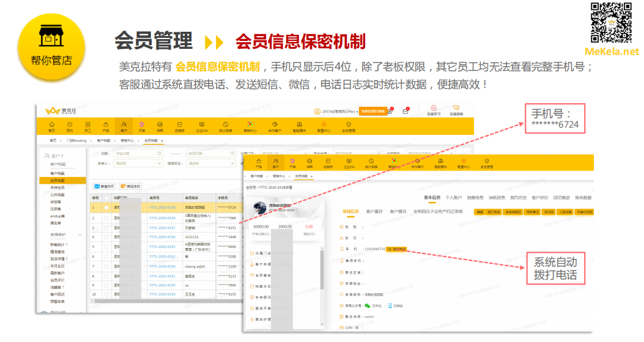Select 公共档案 in left sidebar
Image resolution: width=644 pixels, height=342 pixels.
57,195
